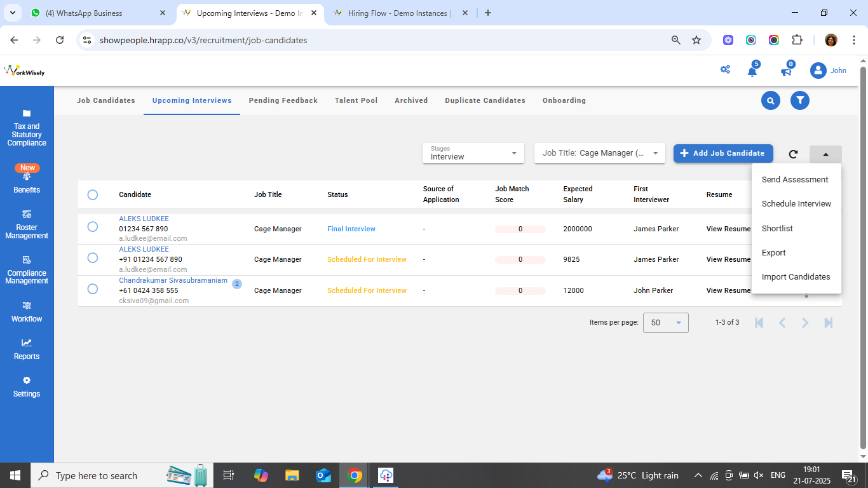This screenshot has height=488, width=868.
Task: Select the header select-all checkbox
Action: tap(93, 194)
